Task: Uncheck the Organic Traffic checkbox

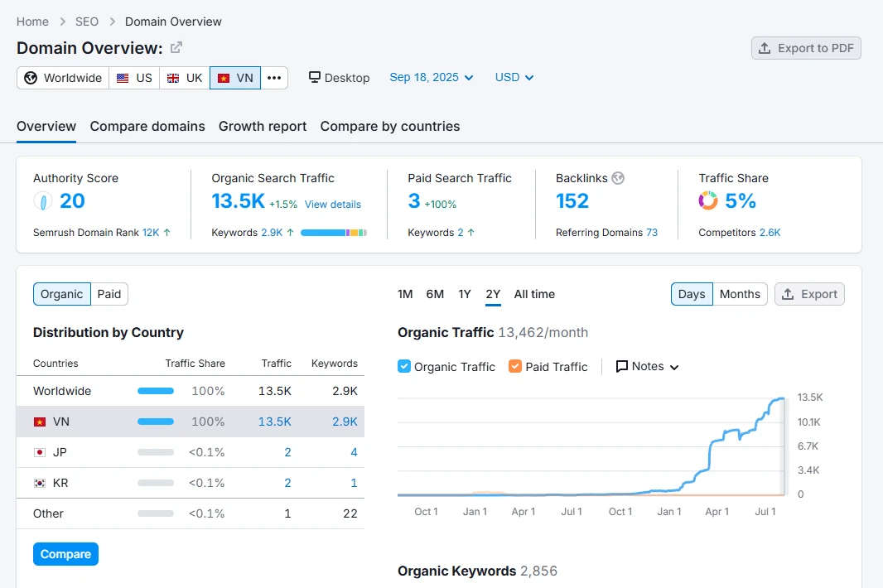Action: [x=404, y=366]
